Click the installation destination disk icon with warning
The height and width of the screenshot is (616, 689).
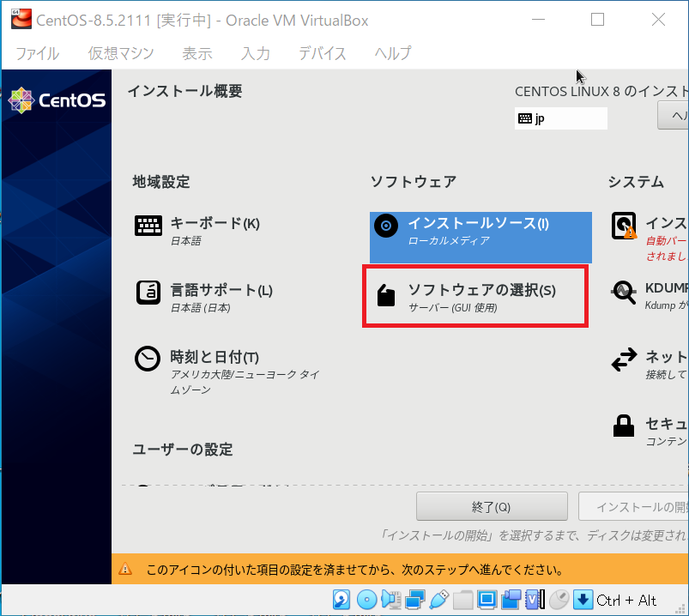(624, 226)
